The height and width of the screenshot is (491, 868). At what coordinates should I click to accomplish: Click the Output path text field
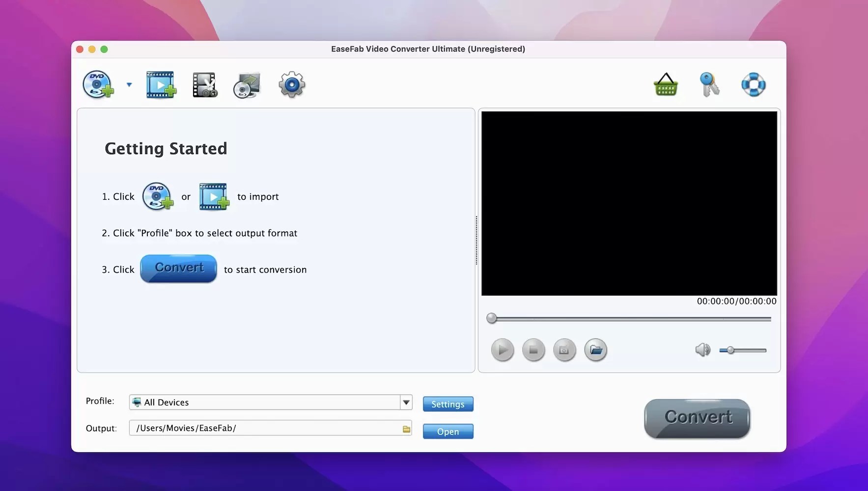pos(265,428)
